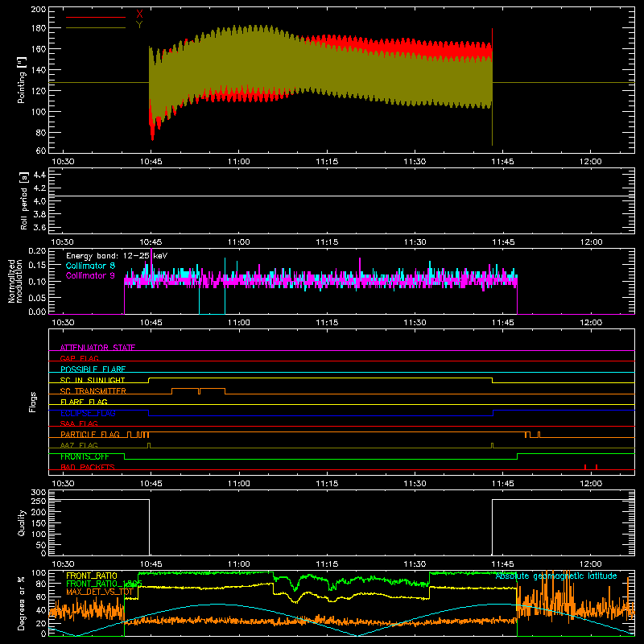The height and width of the screenshot is (644, 644).
Task: Select the 0.05 modulation tick label
Action: [37, 297]
